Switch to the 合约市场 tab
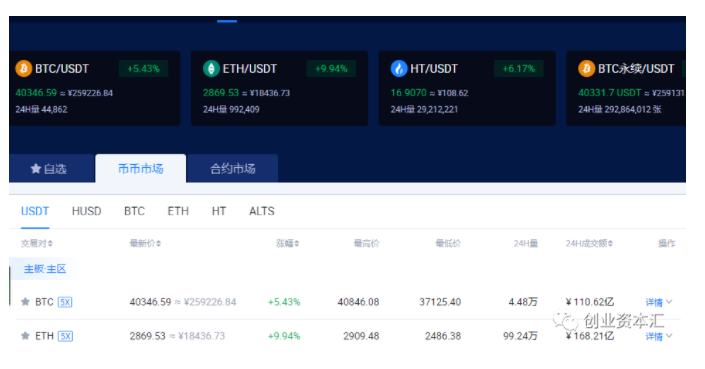The image size is (705, 369). click(232, 169)
